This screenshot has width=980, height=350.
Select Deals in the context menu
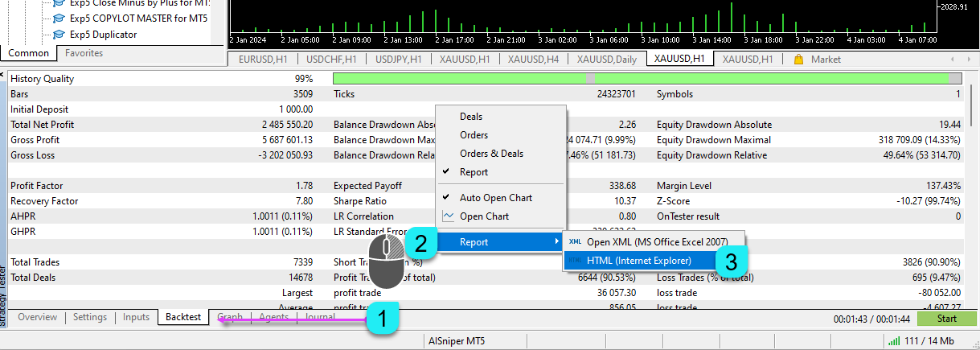click(471, 117)
